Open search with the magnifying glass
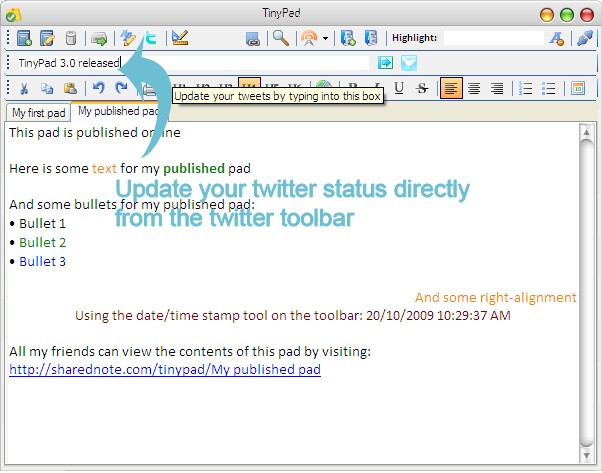 (x=281, y=38)
